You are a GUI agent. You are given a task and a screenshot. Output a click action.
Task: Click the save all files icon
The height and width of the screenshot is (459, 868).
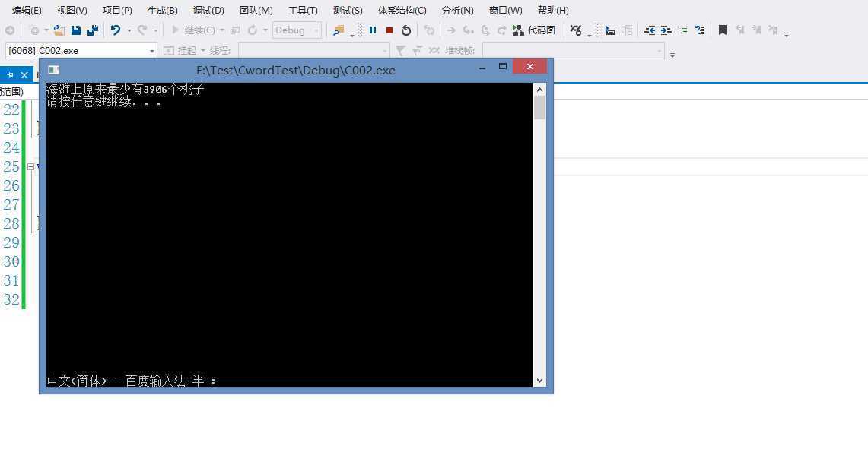pyautogui.click(x=93, y=30)
